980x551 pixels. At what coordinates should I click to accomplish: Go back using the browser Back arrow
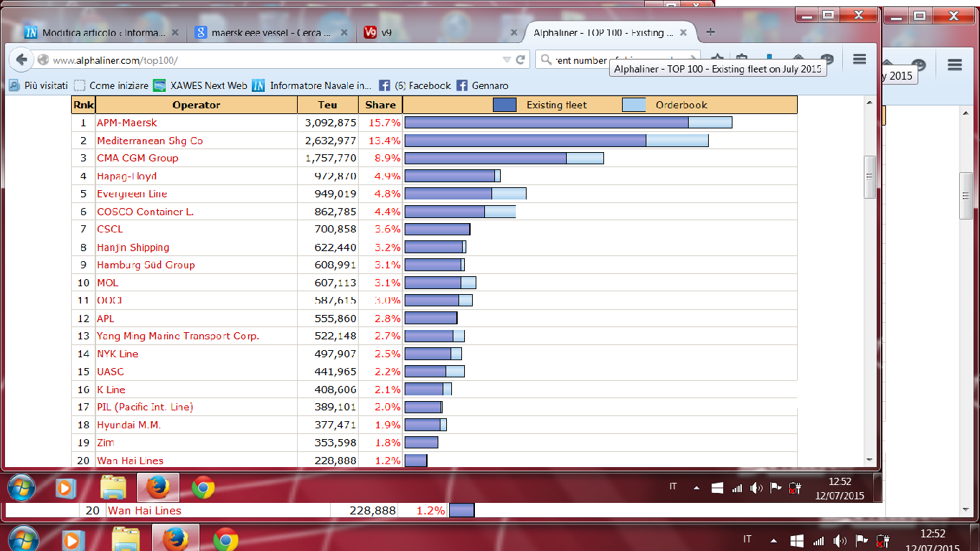(21, 60)
